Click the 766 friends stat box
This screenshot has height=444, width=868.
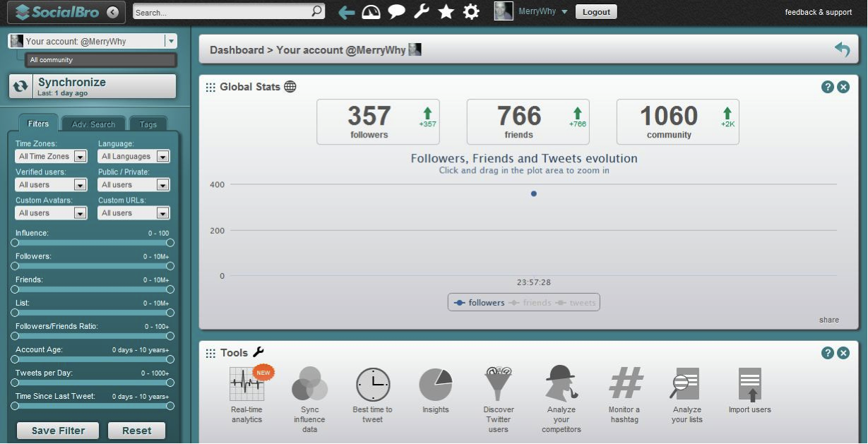click(x=528, y=122)
